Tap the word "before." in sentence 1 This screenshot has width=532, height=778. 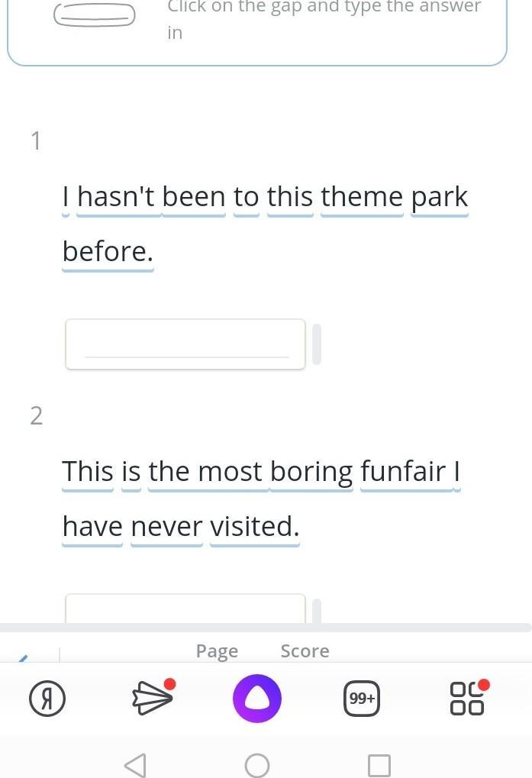[108, 251]
